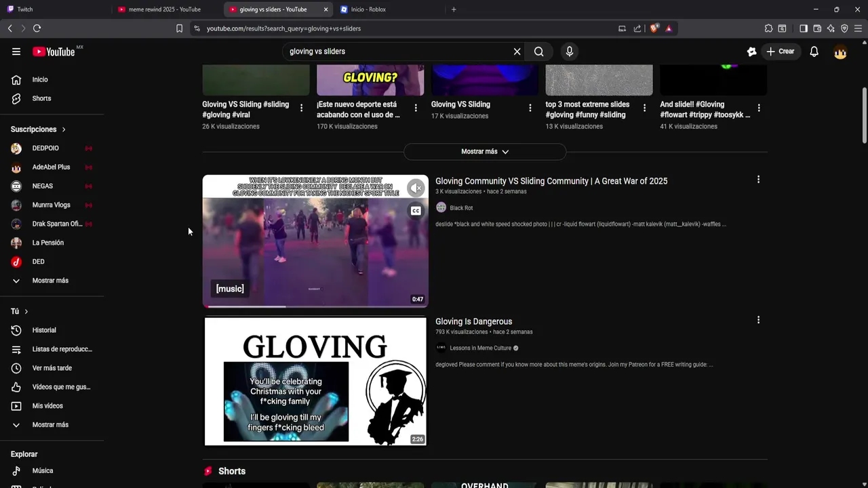The width and height of the screenshot is (868, 488).
Task: Click the magnifier search button
Action: click(x=538, y=52)
